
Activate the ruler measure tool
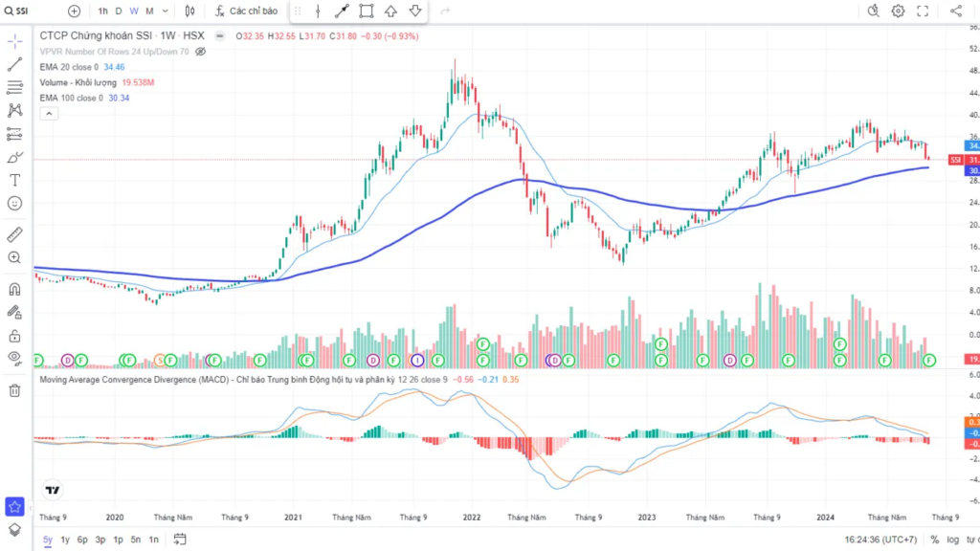(14, 234)
